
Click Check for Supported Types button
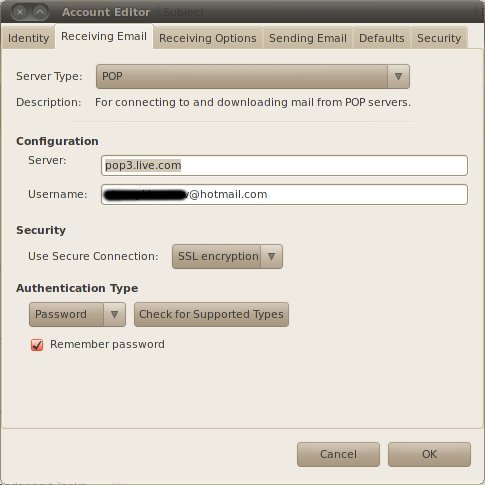coord(211,314)
